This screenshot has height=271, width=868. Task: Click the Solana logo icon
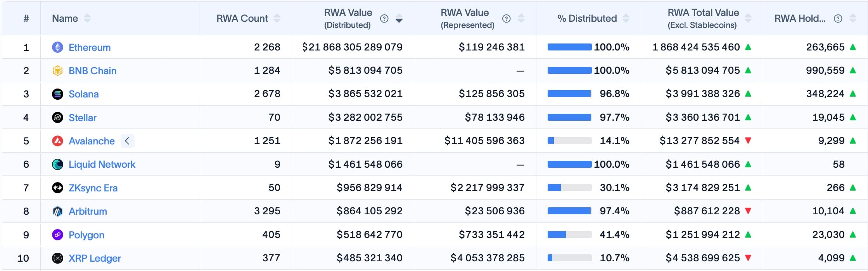57,94
